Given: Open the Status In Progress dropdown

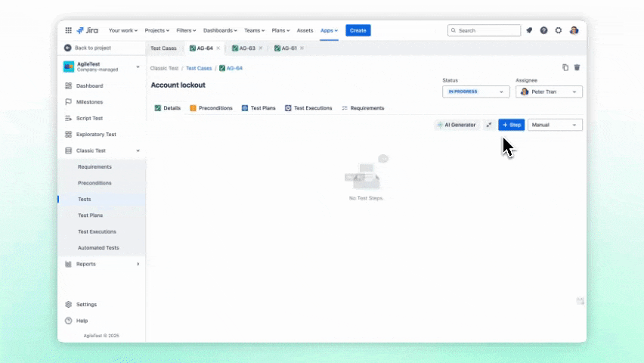Looking at the screenshot, I should 475,92.
